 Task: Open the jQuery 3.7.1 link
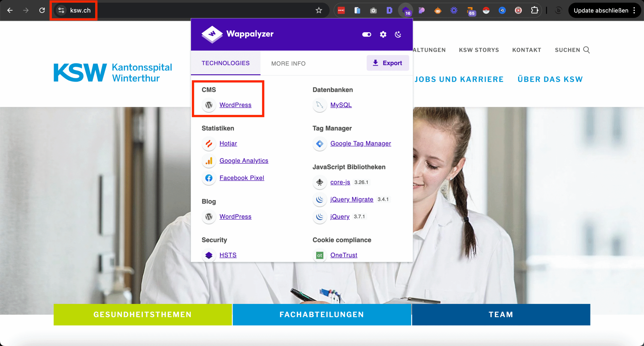pos(340,217)
